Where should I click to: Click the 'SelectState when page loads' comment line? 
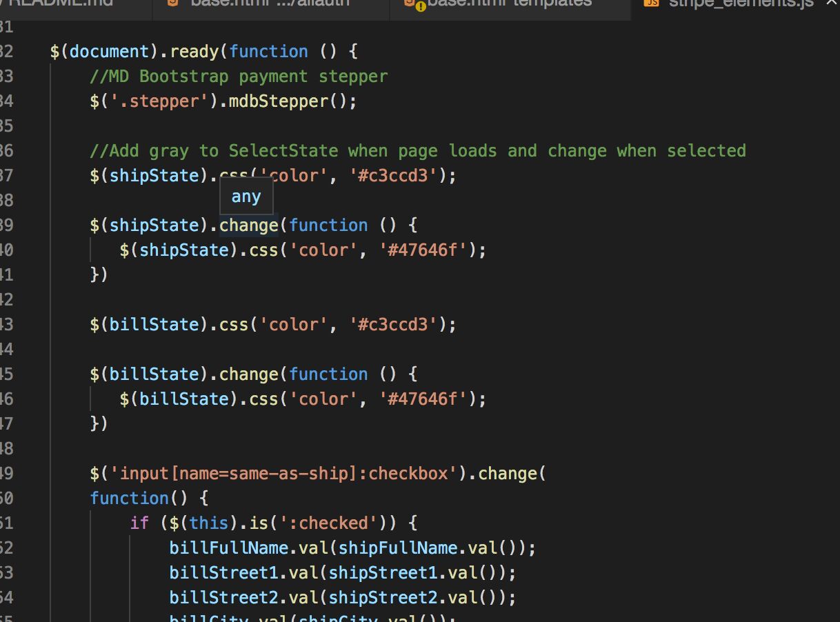pos(418,151)
